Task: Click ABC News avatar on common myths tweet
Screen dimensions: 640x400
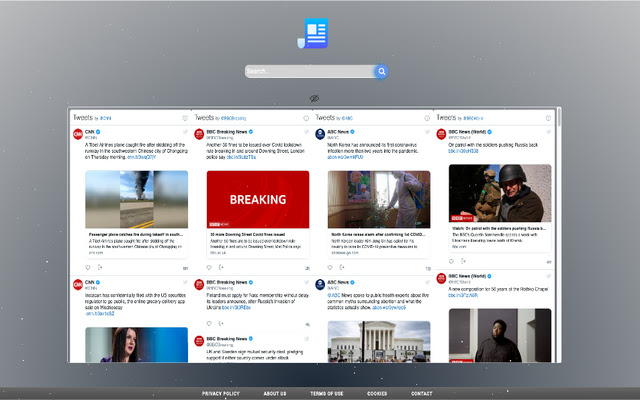Action: pyautogui.click(x=320, y=284)
